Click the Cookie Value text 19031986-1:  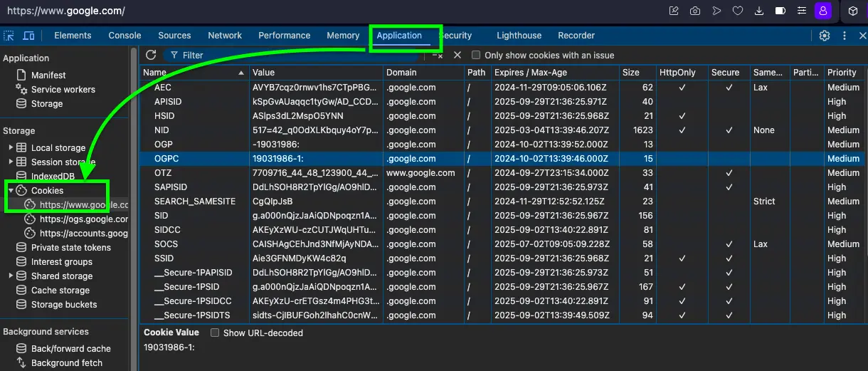pyautogui.click(x=169, y=348)
